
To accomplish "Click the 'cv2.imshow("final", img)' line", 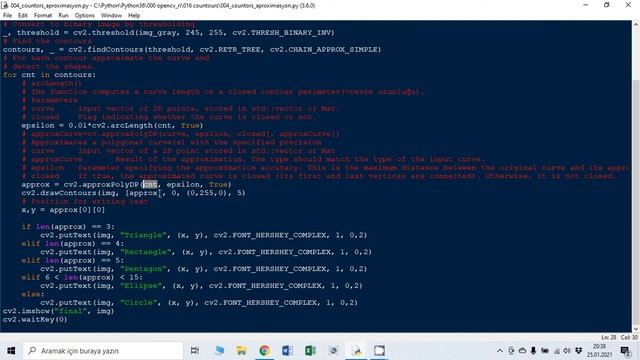I will (58, 311).
